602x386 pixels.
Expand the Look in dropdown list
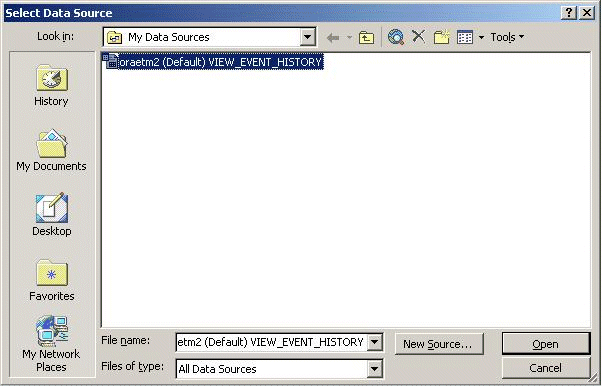[307, 37]
